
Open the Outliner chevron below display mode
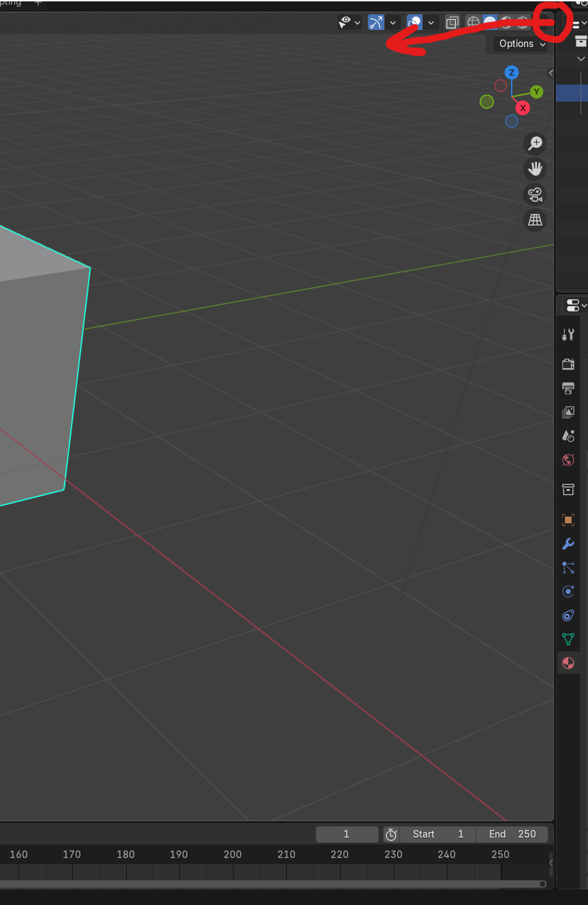coord(581,59)
